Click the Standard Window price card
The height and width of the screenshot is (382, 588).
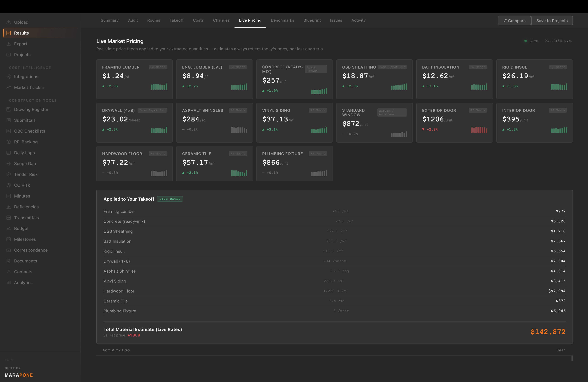click(x=374, y=123)
